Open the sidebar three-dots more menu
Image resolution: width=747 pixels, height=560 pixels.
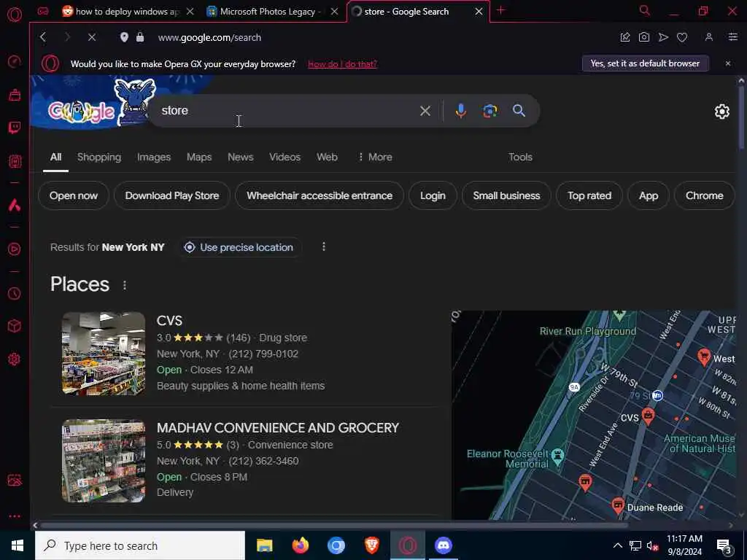pos(15,516)
